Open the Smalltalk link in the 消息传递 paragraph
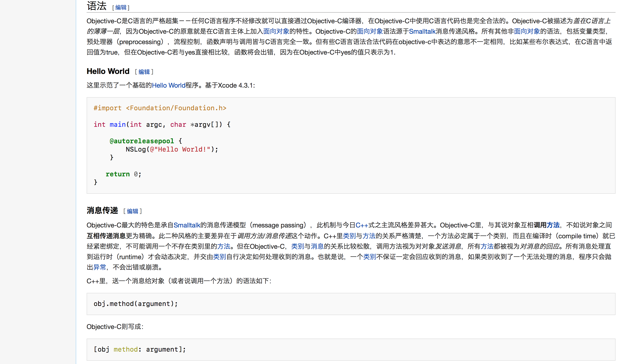626x364 pixels. point(187,225)
